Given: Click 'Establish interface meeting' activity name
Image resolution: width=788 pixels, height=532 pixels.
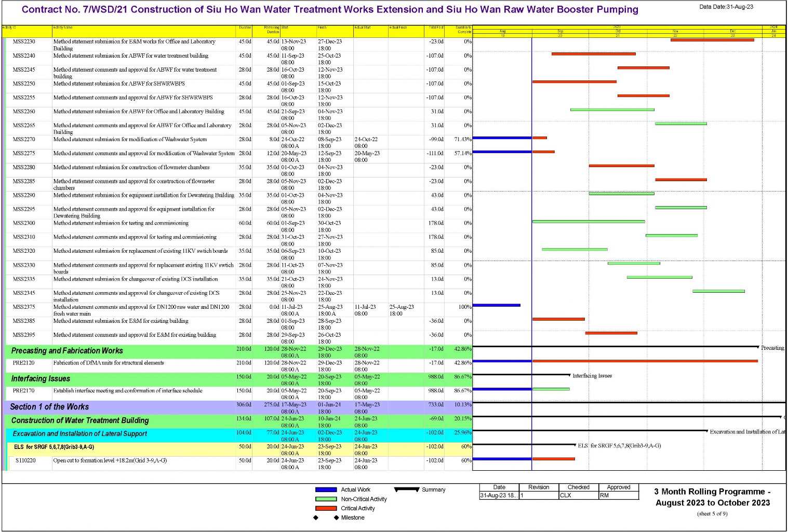Looking at the screenshot, I should click(128, 391).
